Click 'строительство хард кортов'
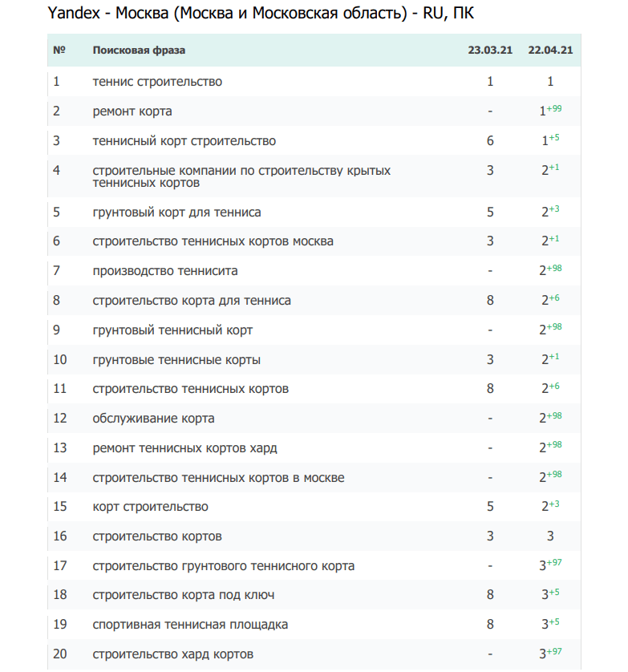628x672 pixels. (x=173, y=654)
